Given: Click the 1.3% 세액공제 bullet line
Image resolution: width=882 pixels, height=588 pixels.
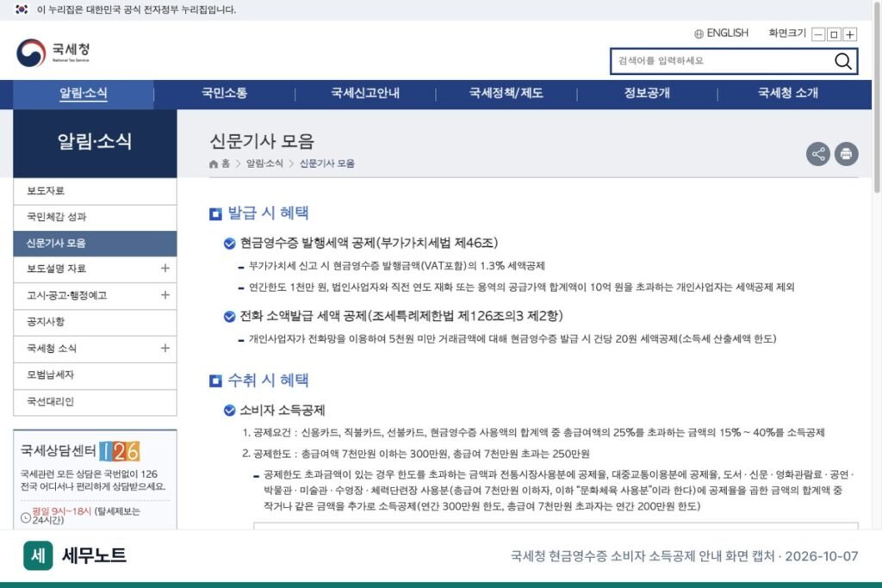Looking at the screenshot, I should [396, 266].
